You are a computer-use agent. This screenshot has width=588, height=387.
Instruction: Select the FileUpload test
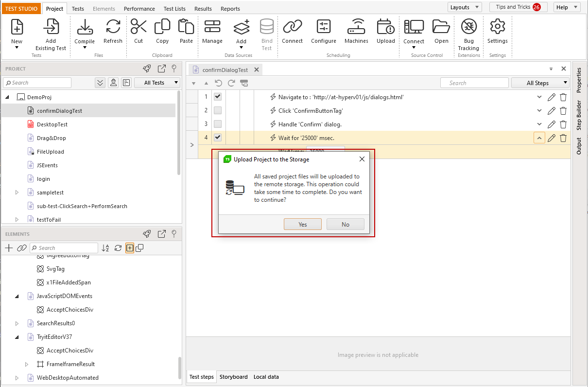(51, 152)
